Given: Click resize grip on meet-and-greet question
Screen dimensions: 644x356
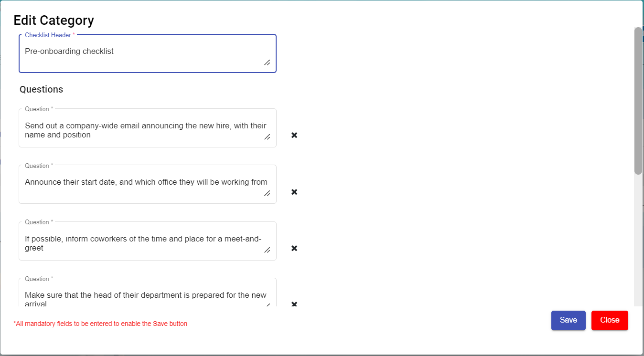Looking at the screenshot, I should click(267, 250).
